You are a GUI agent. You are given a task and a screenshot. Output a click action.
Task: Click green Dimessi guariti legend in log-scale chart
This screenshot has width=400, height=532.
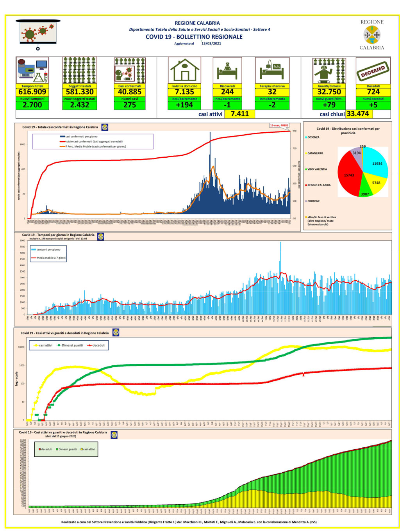pyautogui.click(x=70, y=345)
